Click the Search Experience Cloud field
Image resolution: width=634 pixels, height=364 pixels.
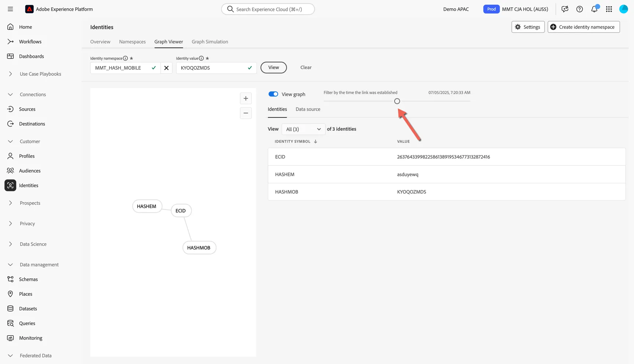[x=268, y=9]
